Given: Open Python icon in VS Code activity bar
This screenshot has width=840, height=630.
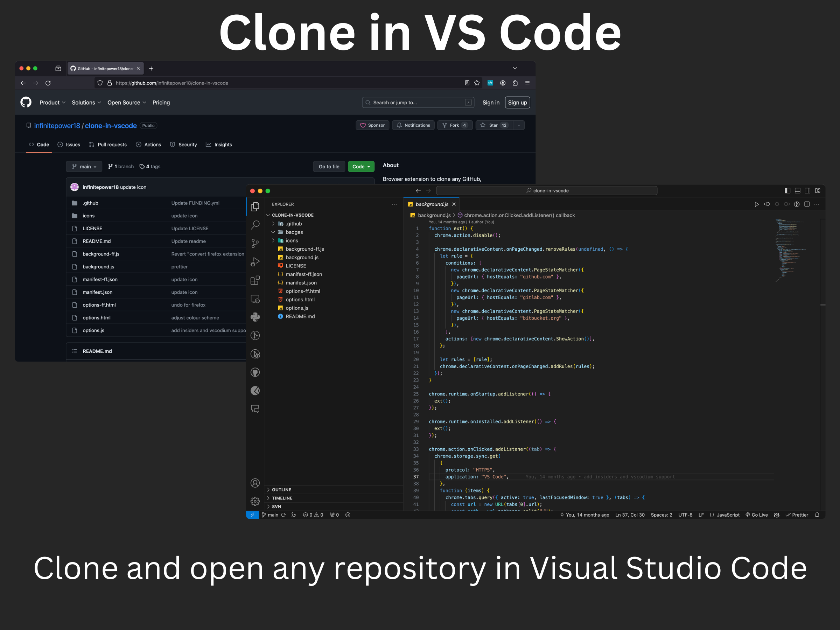Looking at the screenshot, I should click(x=255, y=317).
